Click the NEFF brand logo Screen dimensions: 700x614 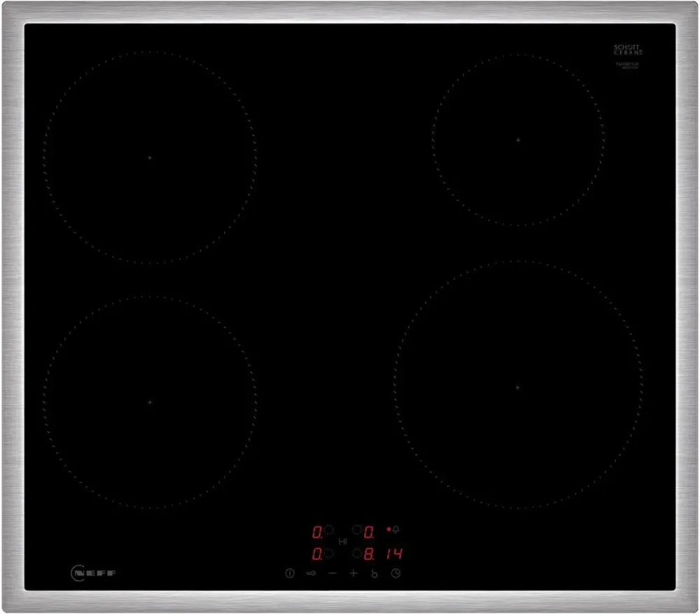94,573
